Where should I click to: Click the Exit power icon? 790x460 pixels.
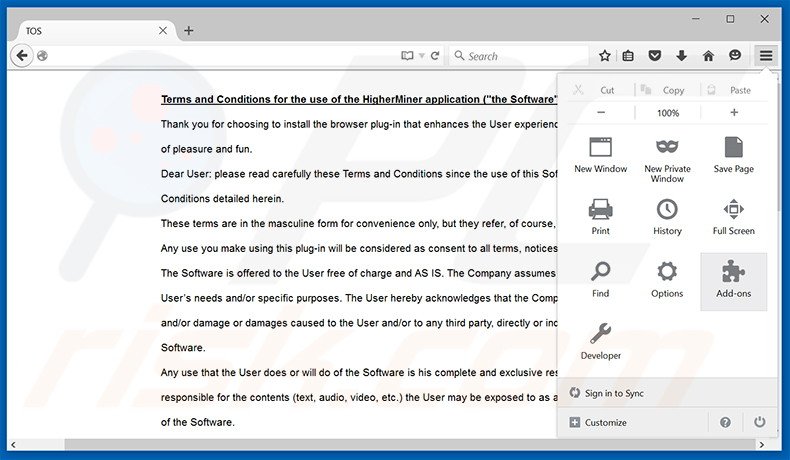point(759,422)
